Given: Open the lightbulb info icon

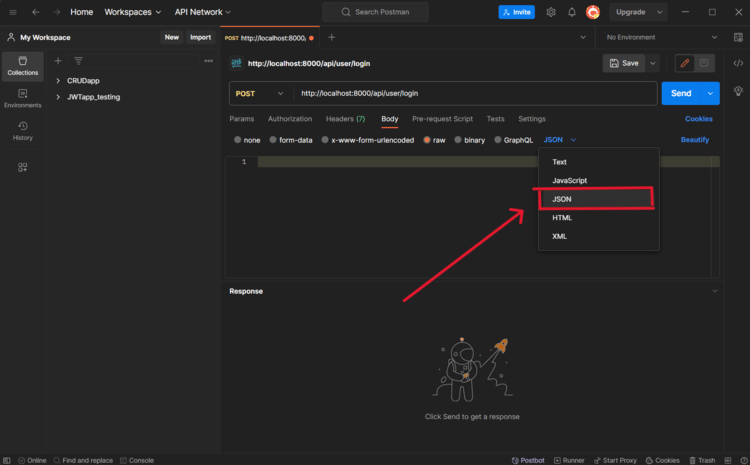Looking at the screenshot, I should 738,91.
